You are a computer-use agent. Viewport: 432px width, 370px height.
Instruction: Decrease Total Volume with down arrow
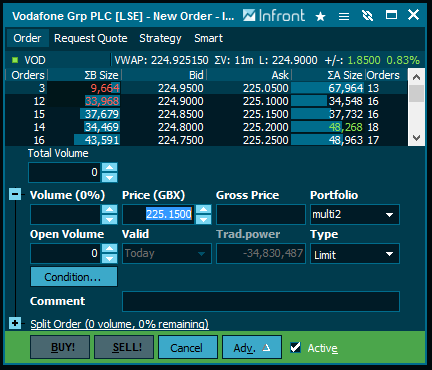[110, 177]
